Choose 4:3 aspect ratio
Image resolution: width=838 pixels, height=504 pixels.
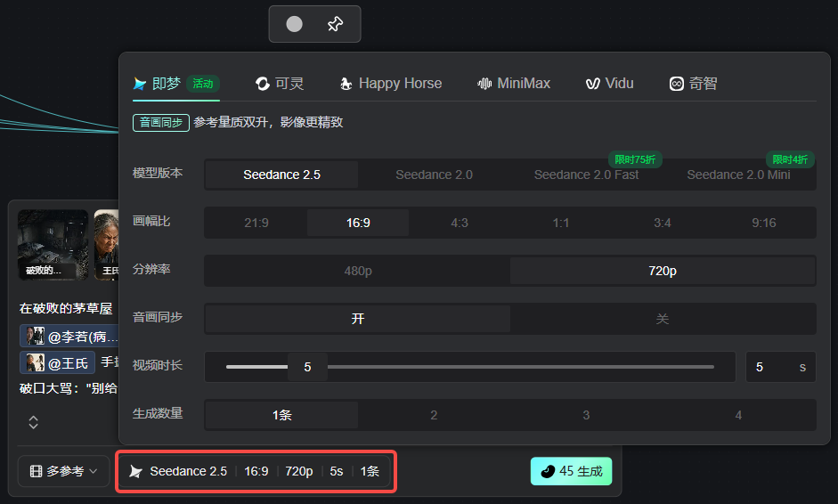coord(460,223)
